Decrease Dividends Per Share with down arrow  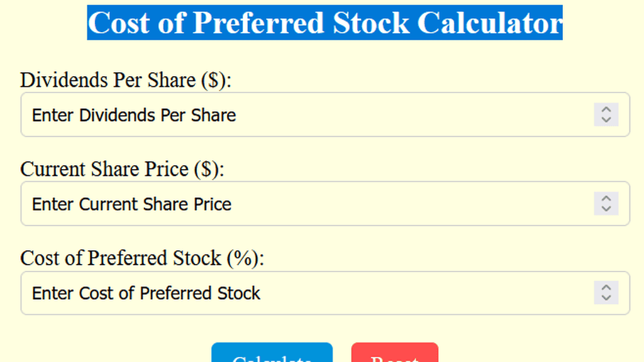tap(606, 120)
